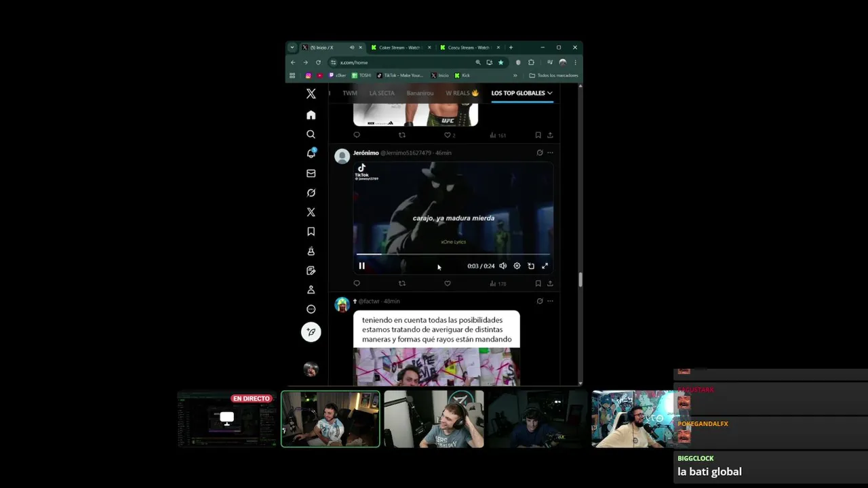Screen dimensions: 868x488
Task: Open the browser Extensions puzzle icon
Action: pos(531,62)
